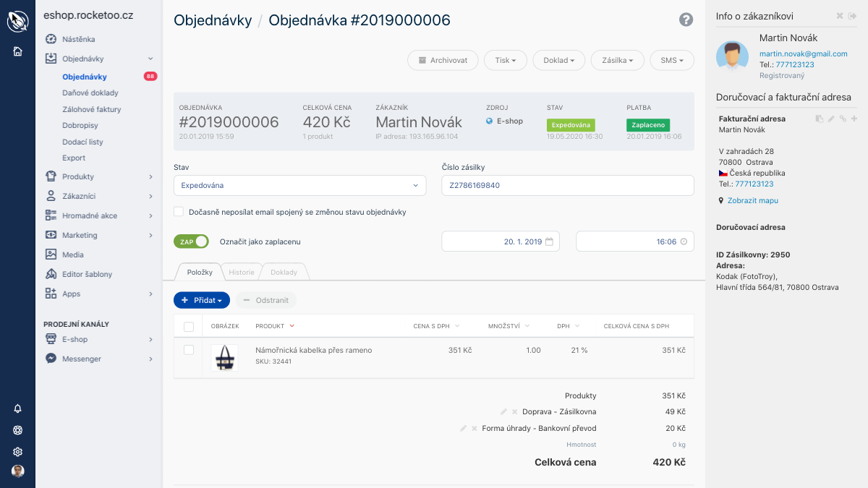Open Zálohové faktury in sidebar
Viewport: 868px width, 488px height.
[x=92, y=109]
